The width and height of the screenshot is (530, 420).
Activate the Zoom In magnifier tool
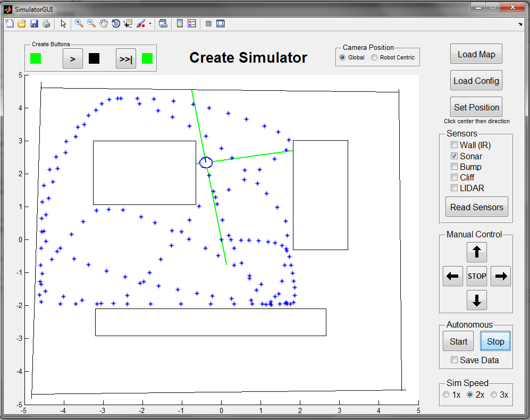79,23
